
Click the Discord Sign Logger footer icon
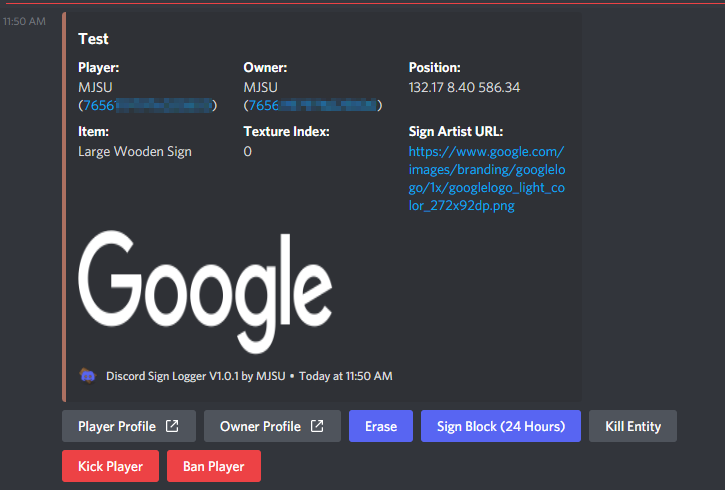pos(87,376)
